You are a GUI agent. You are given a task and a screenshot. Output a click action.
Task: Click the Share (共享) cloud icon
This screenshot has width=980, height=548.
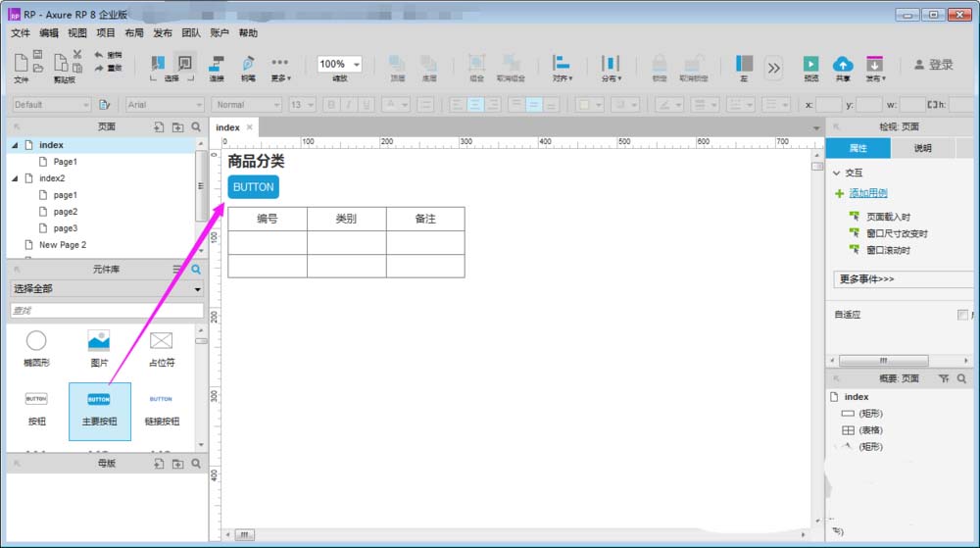843,64
